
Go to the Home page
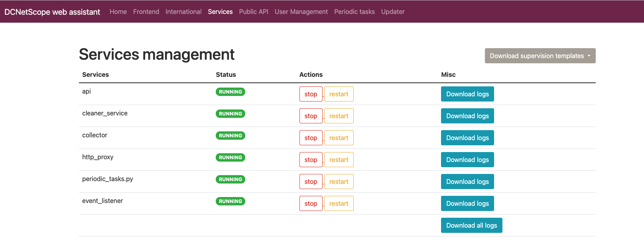118,12
